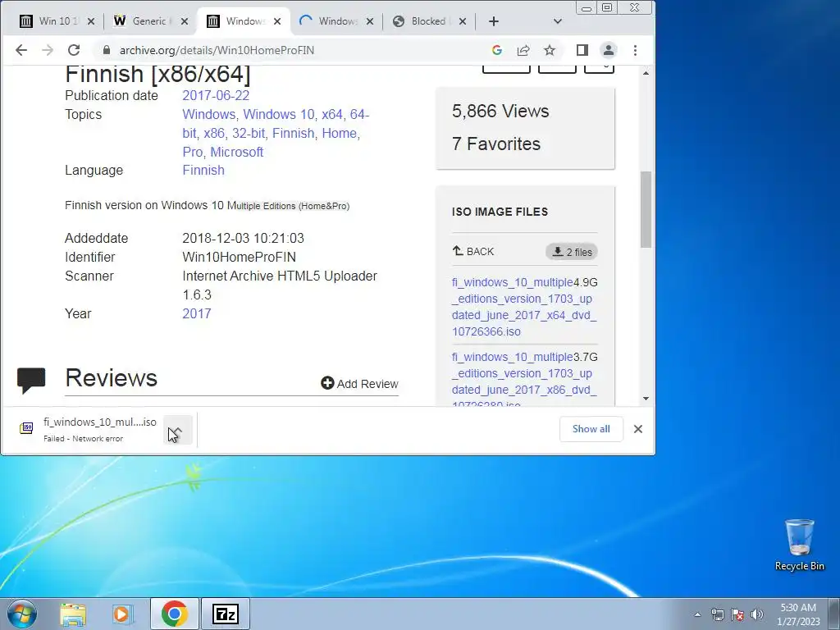Image resolution: width=840 pixels, height=630 pixels.
Task: Reload the archive.org page
Action: point(74,50)
